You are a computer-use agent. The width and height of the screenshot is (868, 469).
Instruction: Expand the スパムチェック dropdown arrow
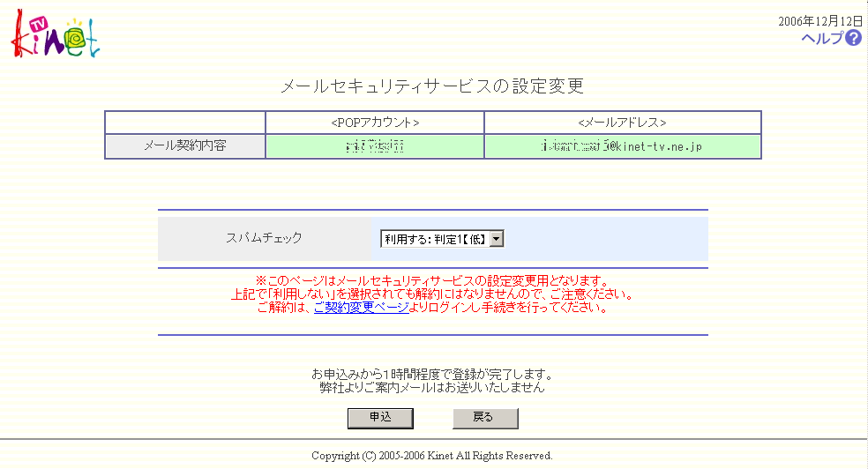(497, 239)
